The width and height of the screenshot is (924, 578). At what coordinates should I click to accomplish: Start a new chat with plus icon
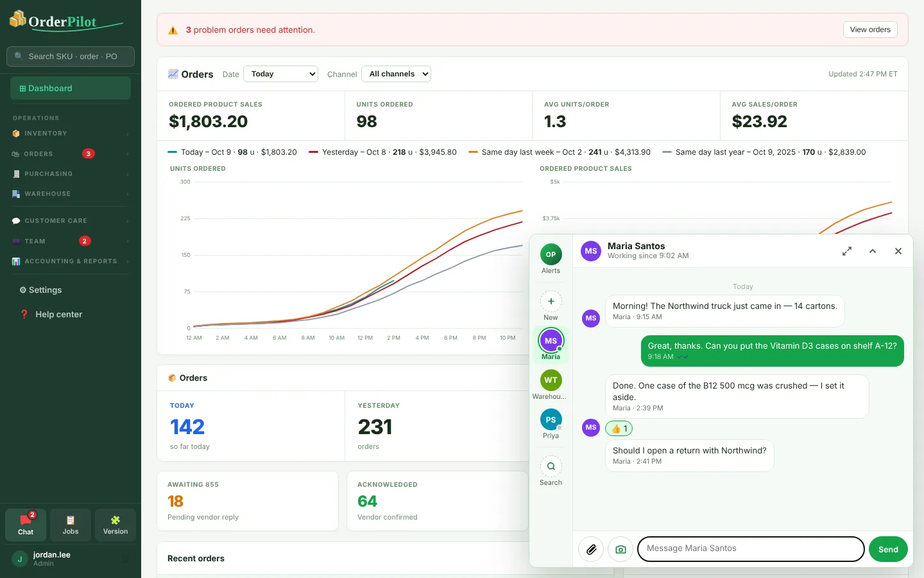[x=551, y=306]
